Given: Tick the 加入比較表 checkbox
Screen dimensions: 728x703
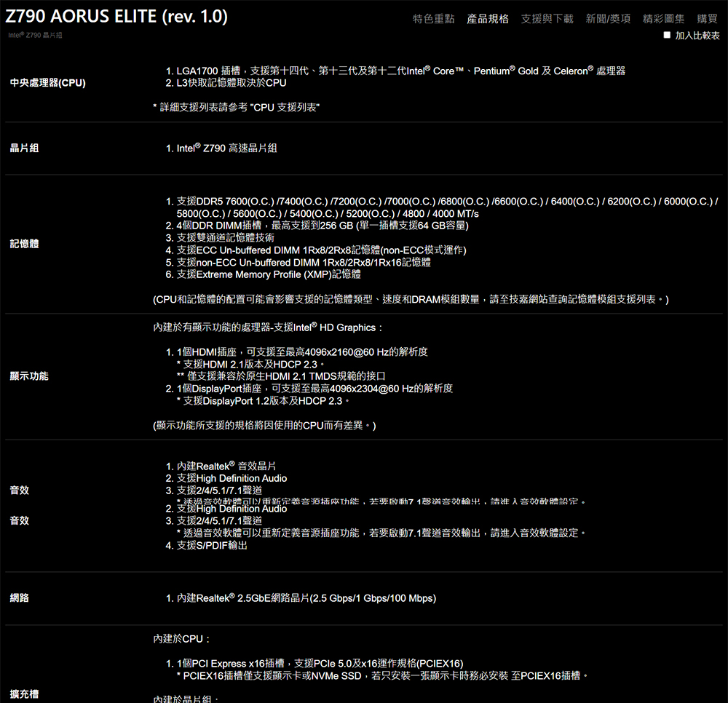Looking at the screenshot, I should coord(667,35).
